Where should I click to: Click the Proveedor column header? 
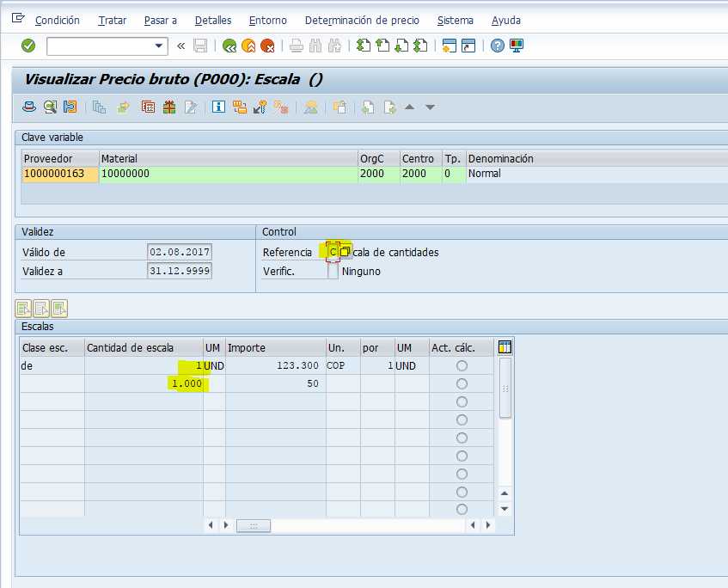60,158
